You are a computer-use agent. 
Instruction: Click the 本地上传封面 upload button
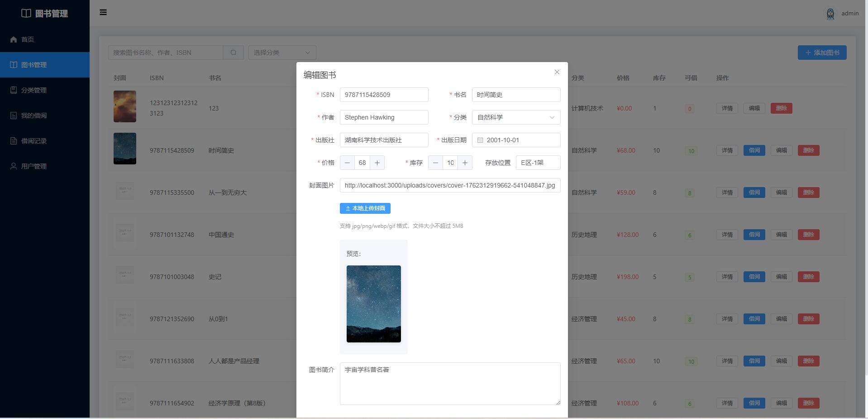365,208
